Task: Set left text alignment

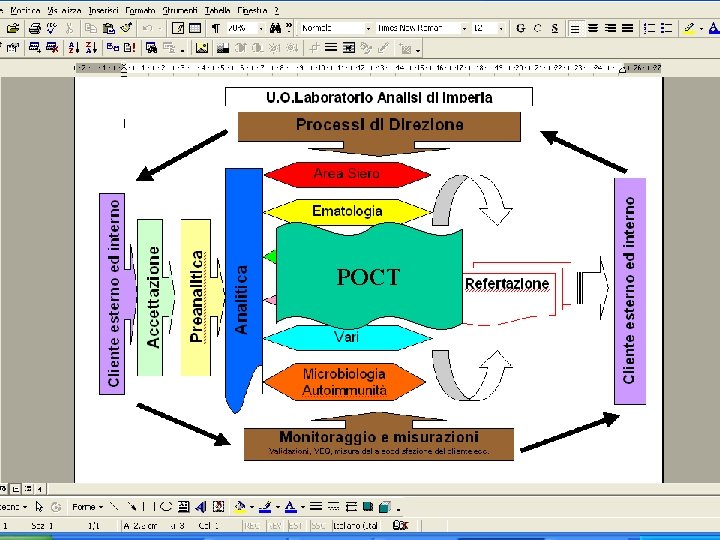Action: 574,28
